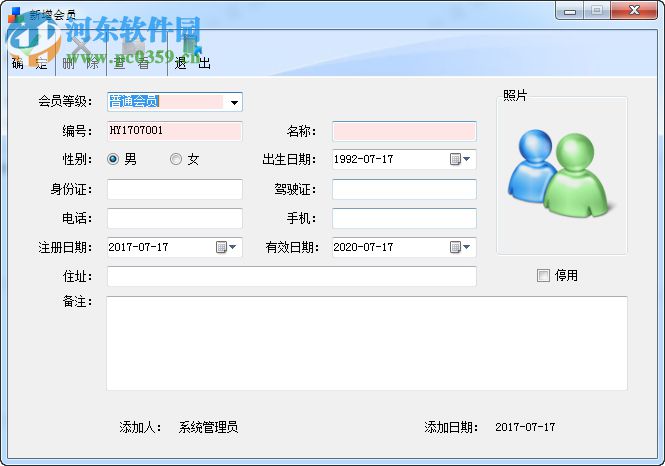Image resolution: width=665 pixels, height=466 pixels.
Task: Open the 出生日期 calendar dropdown
Action: (x=460, y=159)
